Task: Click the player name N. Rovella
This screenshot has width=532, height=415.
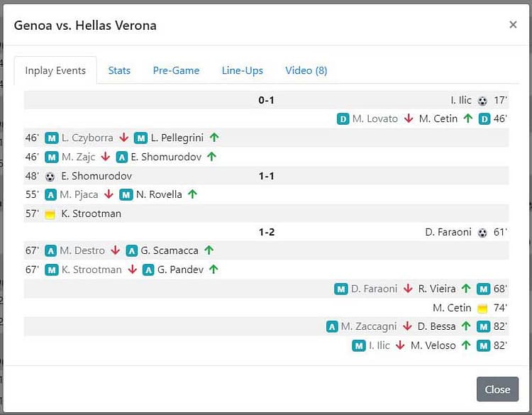Action: coord(159,194)
